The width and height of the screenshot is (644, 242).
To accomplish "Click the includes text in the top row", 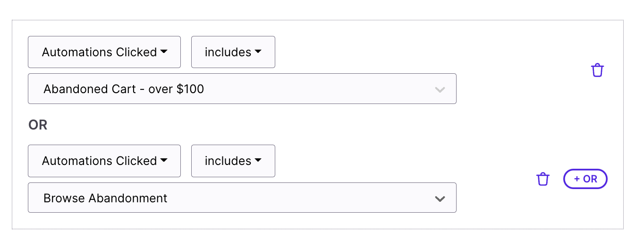I will click(228, 52).
